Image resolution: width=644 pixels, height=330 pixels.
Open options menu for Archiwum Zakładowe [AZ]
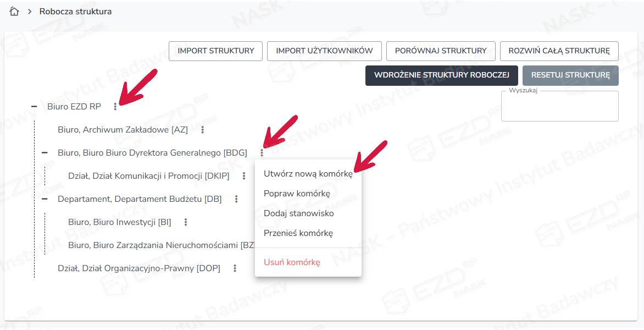pyautogui.click(x=202, y=130)
